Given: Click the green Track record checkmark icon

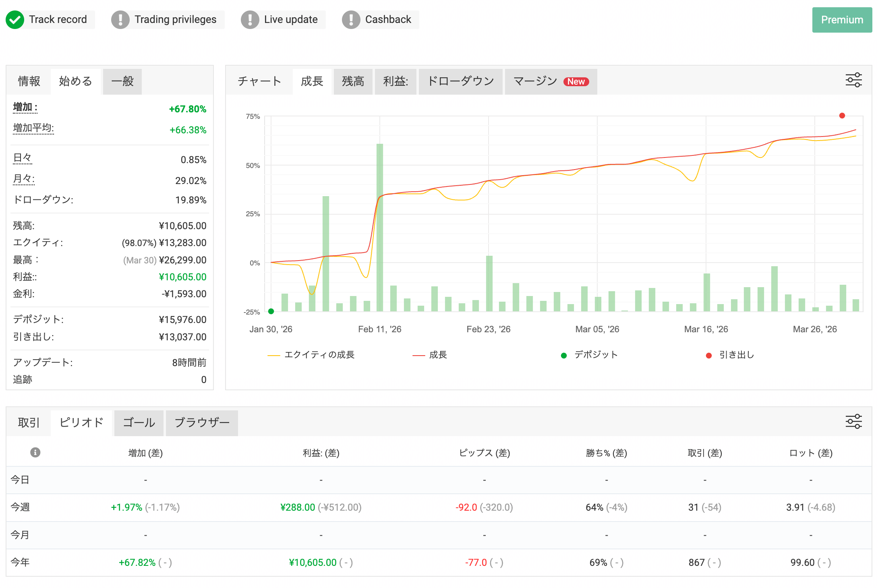Looking at the screenshot, I should [15, 19].
